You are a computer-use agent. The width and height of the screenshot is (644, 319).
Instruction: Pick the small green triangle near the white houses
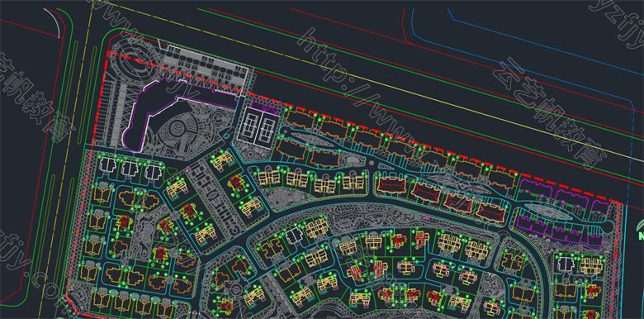click(x=172, y=170)
